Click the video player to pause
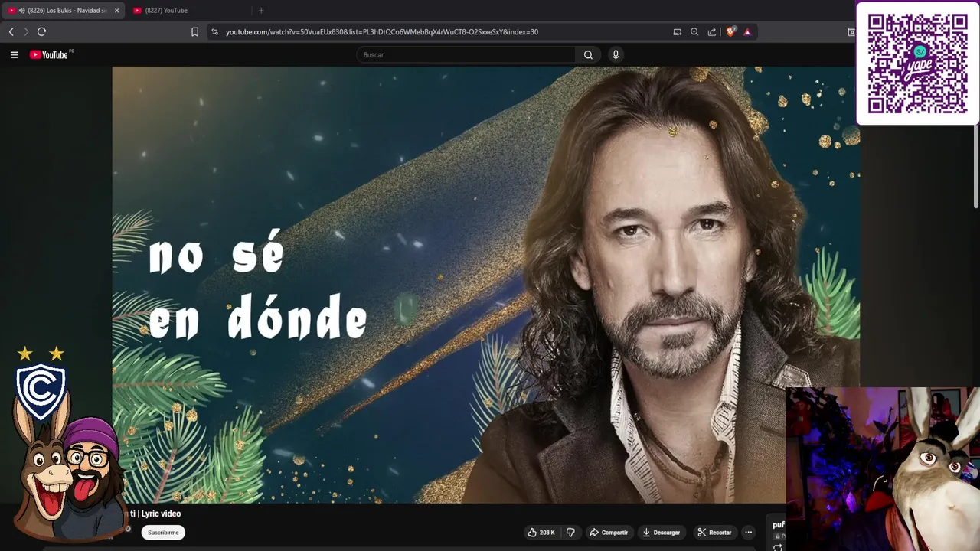980x551 pixels. click(x=486, y=285)
